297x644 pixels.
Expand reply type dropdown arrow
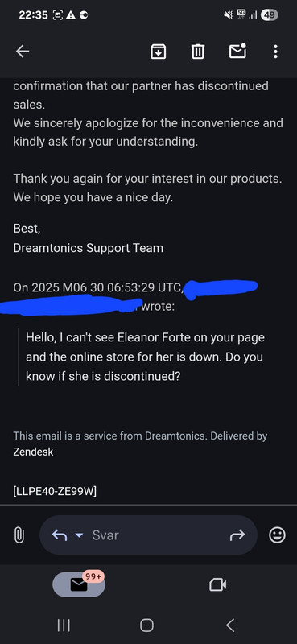click(80, 535)
